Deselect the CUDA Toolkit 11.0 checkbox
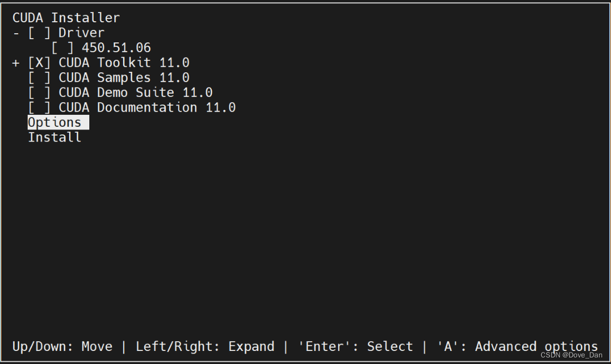The height and width of the screenshot is (364, 611). [39, 63]
